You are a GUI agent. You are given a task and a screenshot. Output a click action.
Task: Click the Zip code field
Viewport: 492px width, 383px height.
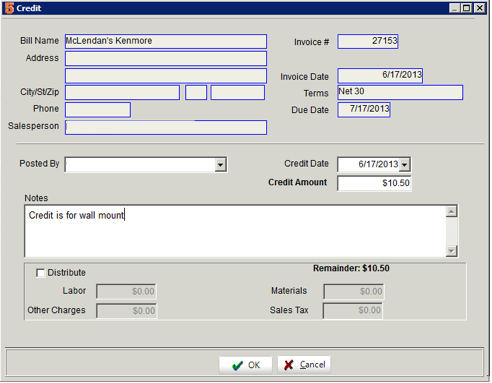pos(238,92)
